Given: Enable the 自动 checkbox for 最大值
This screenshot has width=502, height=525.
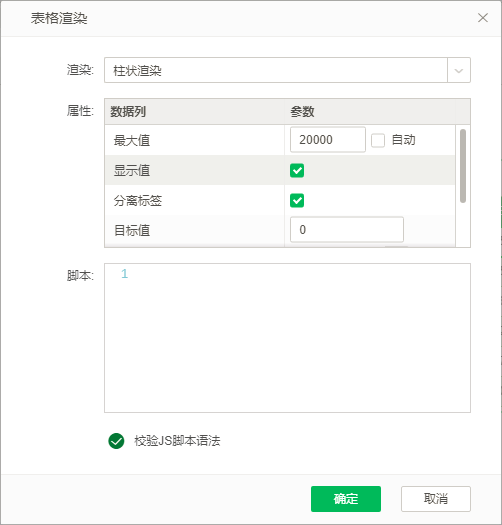Looking at the screenshot, I should [378, 140].
